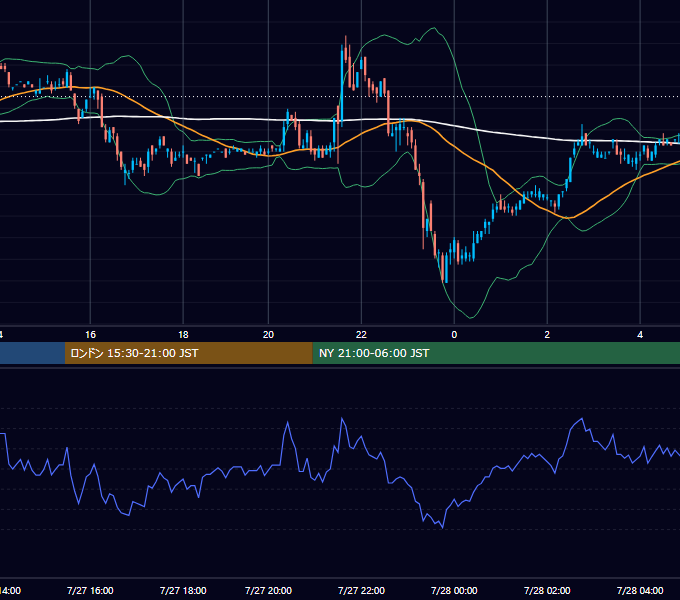Click the 7/27 16:00 time label

pos(90,590)
